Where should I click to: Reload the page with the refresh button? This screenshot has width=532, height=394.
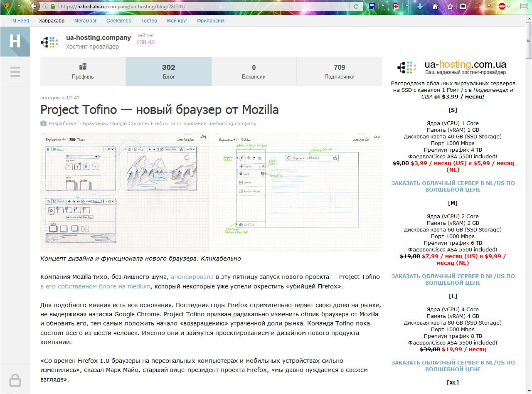356,7
